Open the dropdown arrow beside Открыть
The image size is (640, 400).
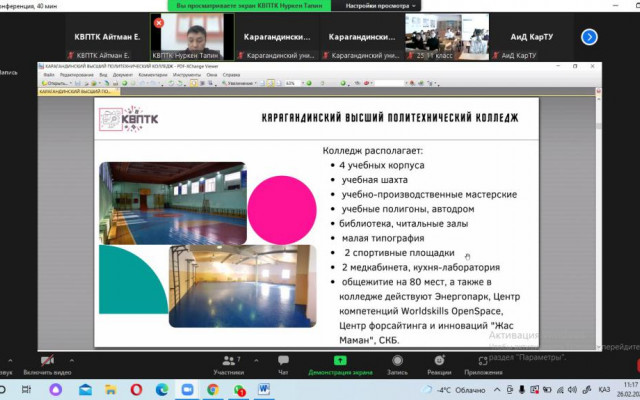(x=70, y=83)
